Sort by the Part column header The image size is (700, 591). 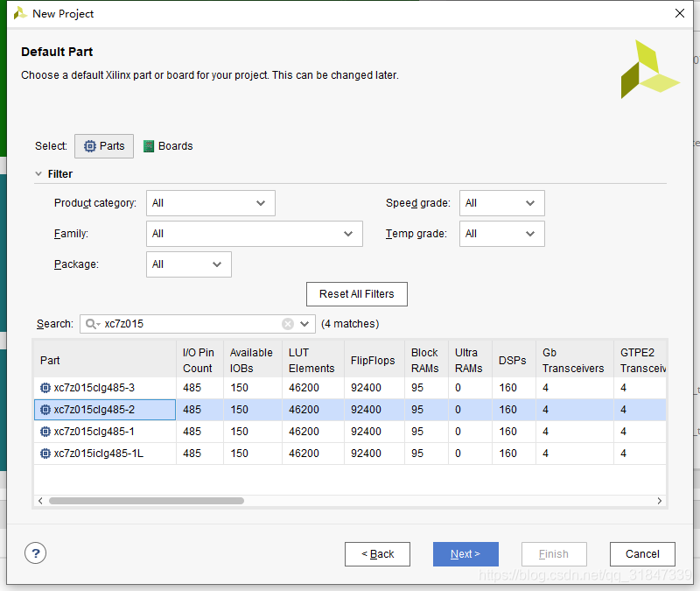(105, 360)
